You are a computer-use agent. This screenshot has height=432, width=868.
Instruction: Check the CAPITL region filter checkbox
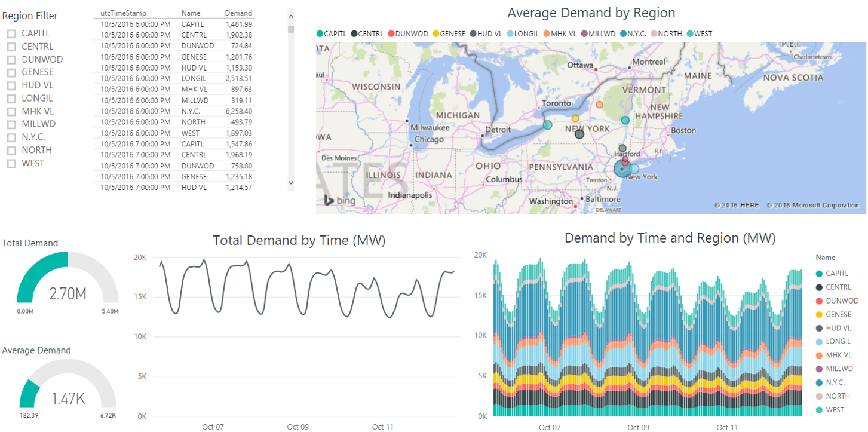[11, 34]
